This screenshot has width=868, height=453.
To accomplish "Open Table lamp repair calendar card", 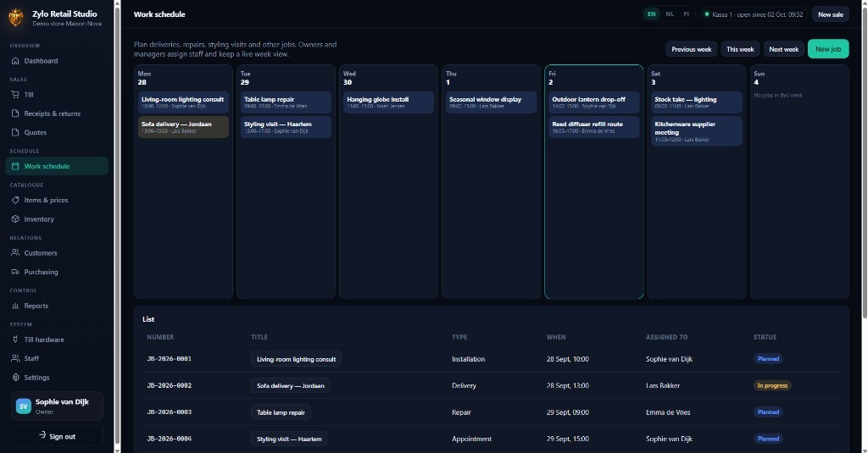I will click(286, 102).
